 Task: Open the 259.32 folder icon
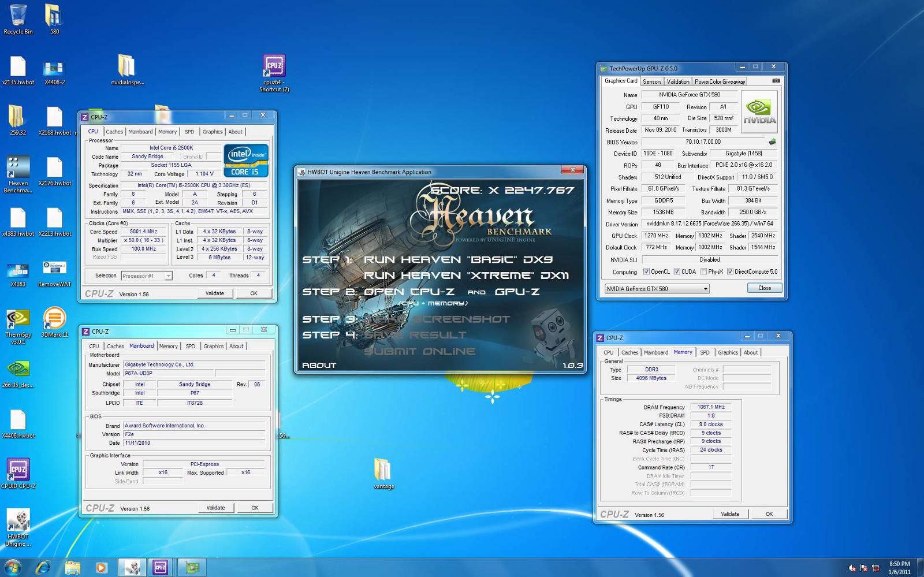click(x=18, y=120)
